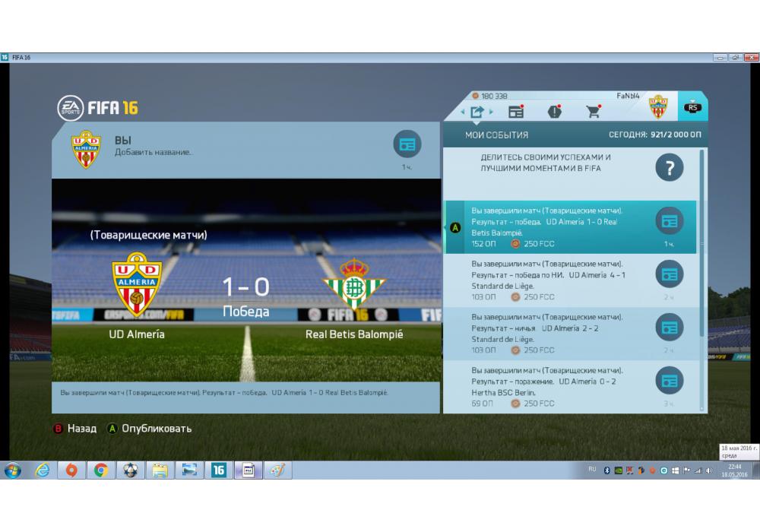Click news icon on the 1-0 Real Betis event
This screenshot has height=532, width=760.
[670, 221]
